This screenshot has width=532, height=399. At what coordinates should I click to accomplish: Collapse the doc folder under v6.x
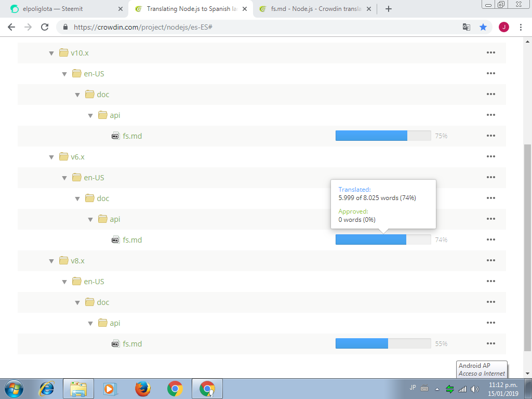[77, 199]
